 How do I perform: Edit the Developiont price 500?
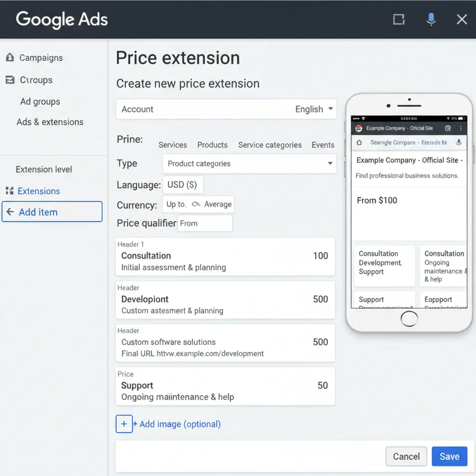pyautogui.click(x=320, y=299)
